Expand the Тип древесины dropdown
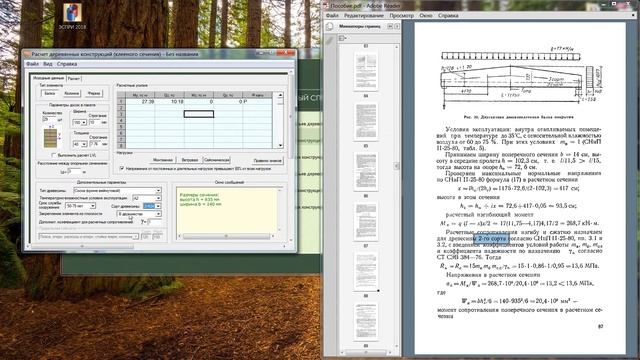Screen dimensions: 640x360 click(118, 191)
